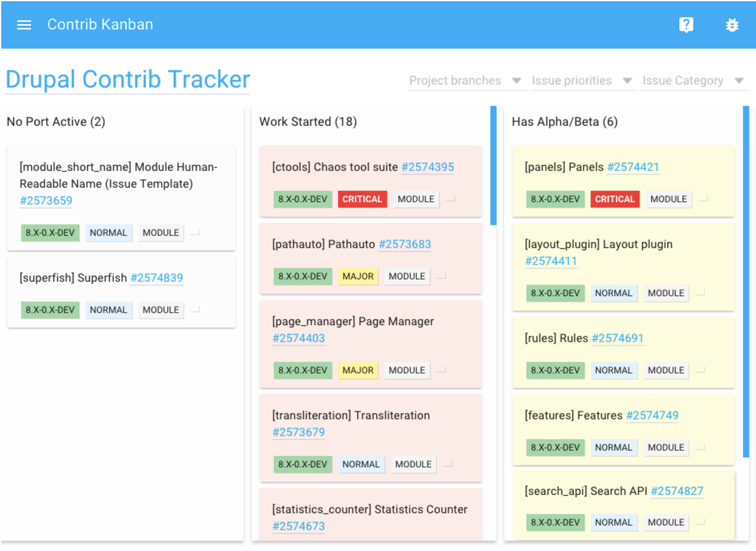This screenshot has height=551, width=756.
Task: Click the MAJOR tag on Page Manager card
Action: (x=358, y=370)
